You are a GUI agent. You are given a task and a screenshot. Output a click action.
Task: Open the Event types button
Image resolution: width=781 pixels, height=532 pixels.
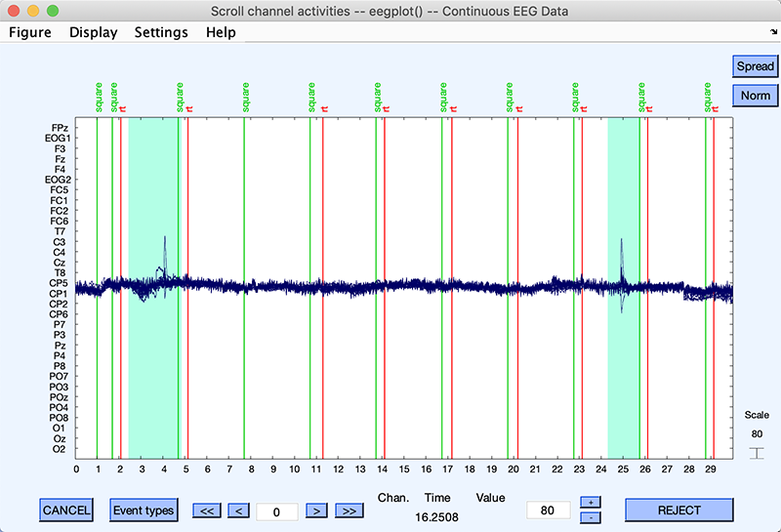(x=143, y=510)
